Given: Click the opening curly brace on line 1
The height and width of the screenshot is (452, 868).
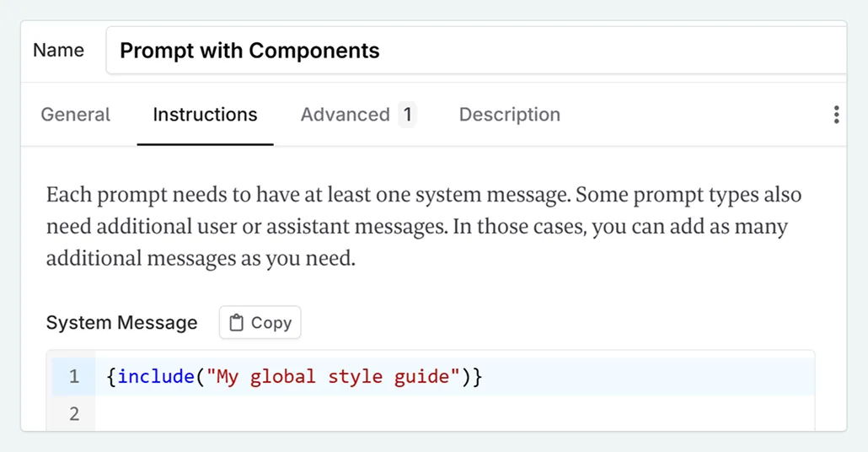Looking at the screenshot, I should [x=112, y=377].
